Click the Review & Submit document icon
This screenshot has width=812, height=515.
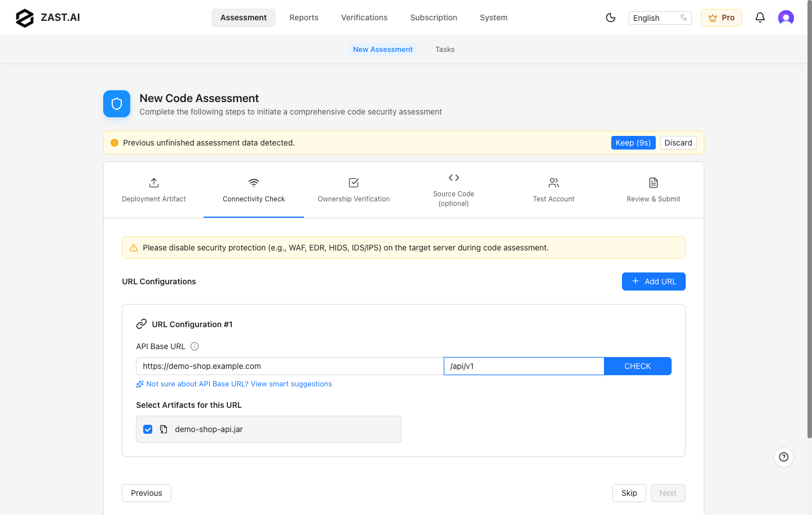654,183
